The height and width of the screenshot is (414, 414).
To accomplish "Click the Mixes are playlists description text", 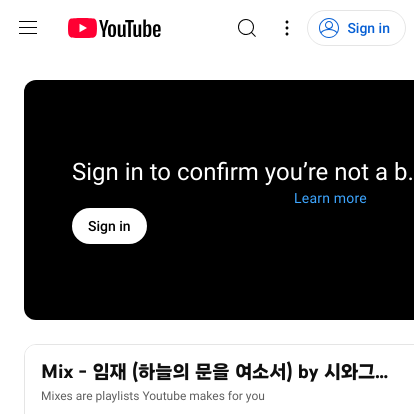I will (153, 396).
